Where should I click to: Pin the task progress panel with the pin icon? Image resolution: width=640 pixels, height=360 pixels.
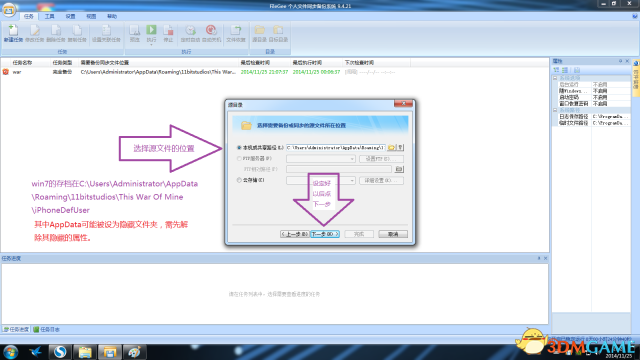coord(539,258)
